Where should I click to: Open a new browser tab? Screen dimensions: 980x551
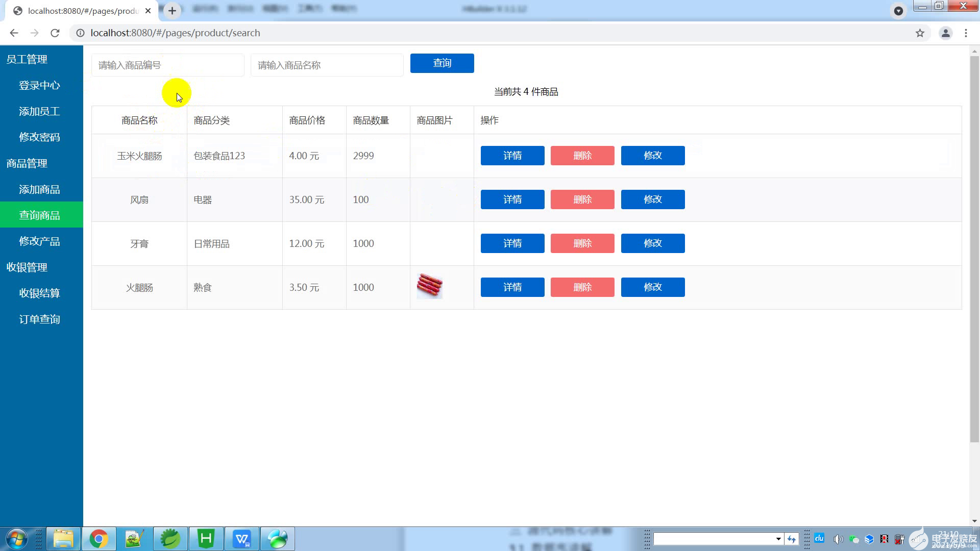pos(172,11)
